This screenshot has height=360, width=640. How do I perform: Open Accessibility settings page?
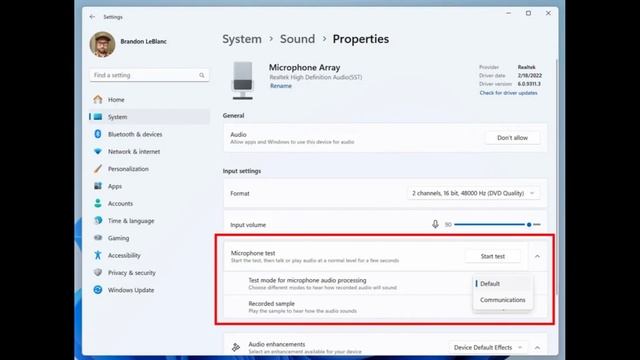tap(149, 255)
